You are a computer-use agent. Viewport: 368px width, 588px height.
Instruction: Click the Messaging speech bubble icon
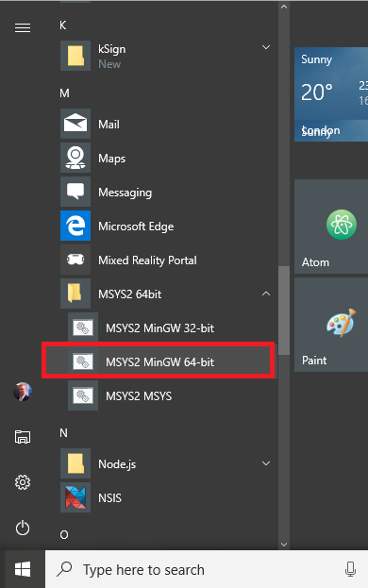[x=75, y=192]
